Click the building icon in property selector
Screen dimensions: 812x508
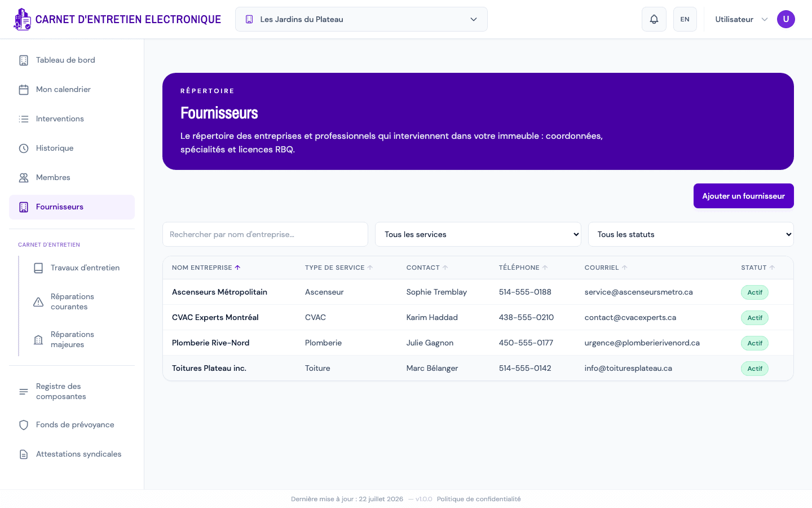[x=249, y=19]
